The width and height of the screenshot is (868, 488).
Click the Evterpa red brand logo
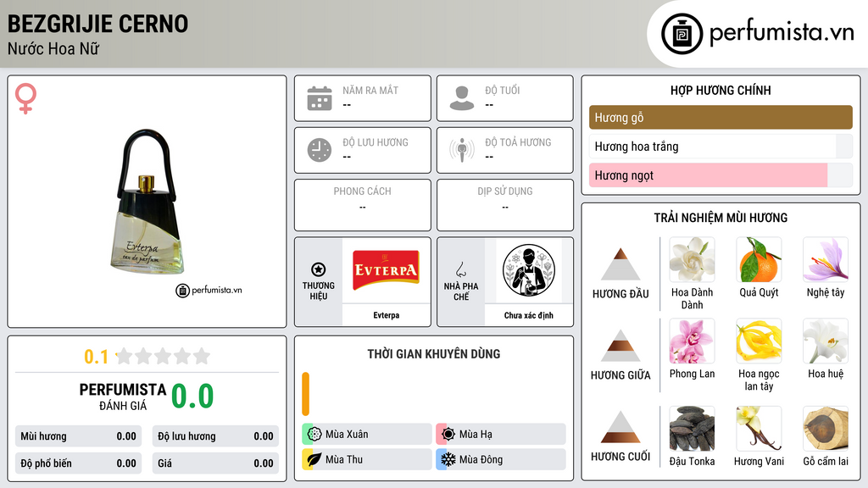[x=386, y=270]
